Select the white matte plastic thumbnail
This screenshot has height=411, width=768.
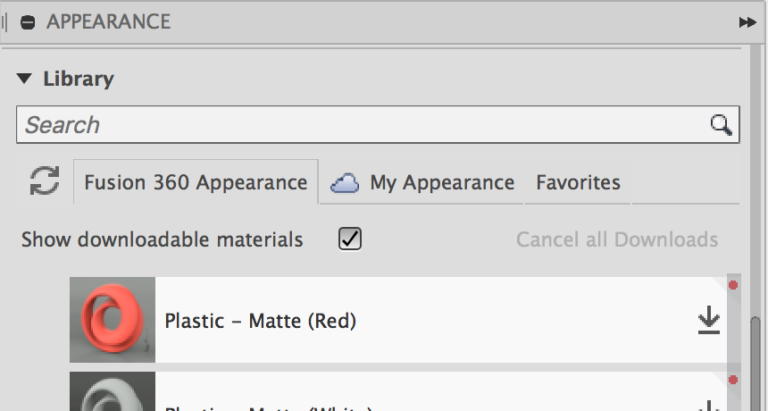coord(112,393)
